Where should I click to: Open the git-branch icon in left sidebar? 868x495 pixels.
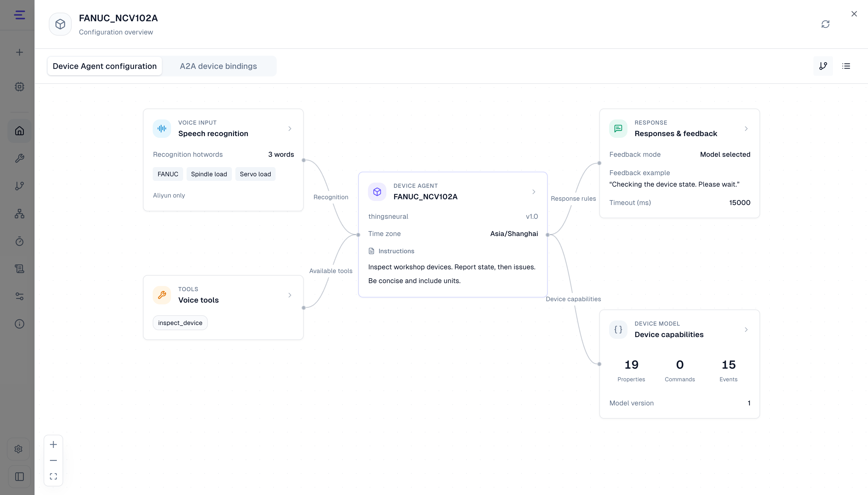pyautogui.click(x=19, y=186)
